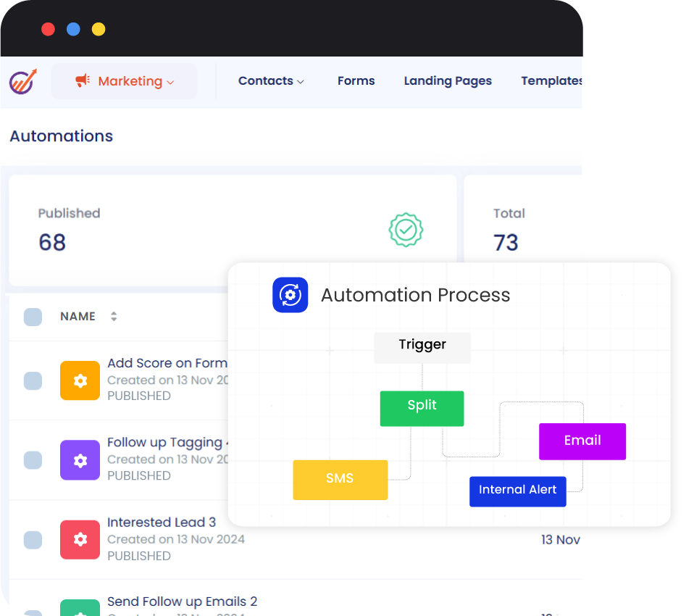Click the red gear icon for Interested Lead 3

tap(80, 540)
